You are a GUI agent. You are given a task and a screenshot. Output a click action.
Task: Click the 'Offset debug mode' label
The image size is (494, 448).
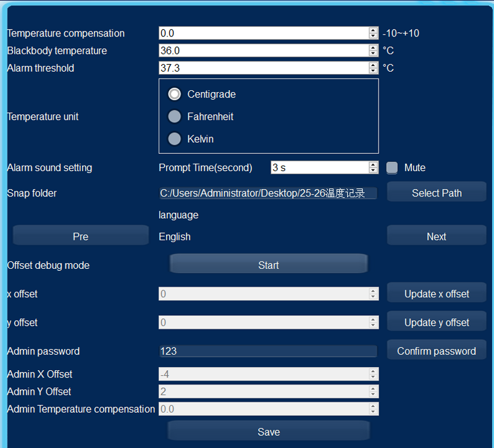pyautogui.click(x=48, y=266)
